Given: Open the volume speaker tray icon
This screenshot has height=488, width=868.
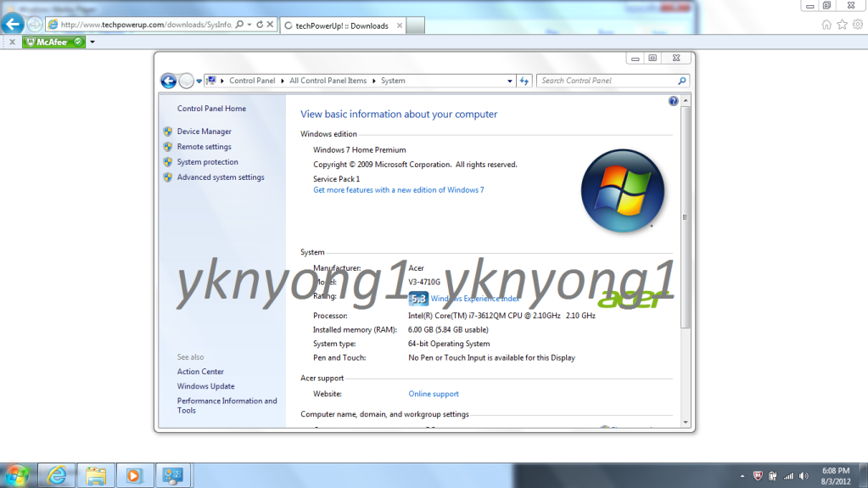Looking at the screenshot, I should point(804,476).
